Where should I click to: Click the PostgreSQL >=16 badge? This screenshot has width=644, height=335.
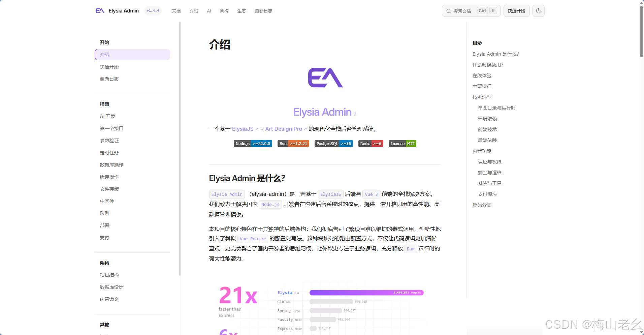(334, 144)
